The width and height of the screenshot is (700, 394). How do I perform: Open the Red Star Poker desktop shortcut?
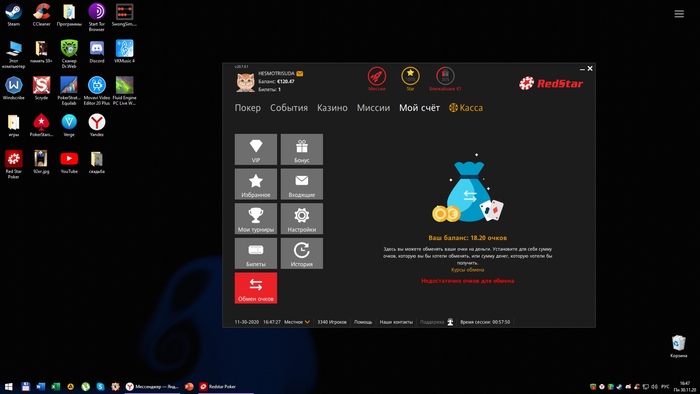click(13, 165)
